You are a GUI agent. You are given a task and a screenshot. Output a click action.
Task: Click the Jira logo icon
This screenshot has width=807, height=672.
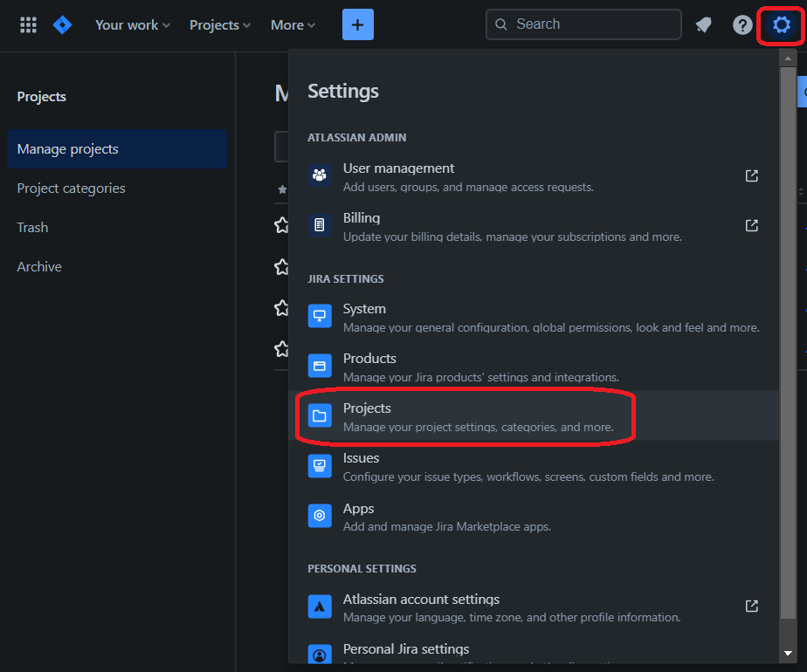pos(63,24)
